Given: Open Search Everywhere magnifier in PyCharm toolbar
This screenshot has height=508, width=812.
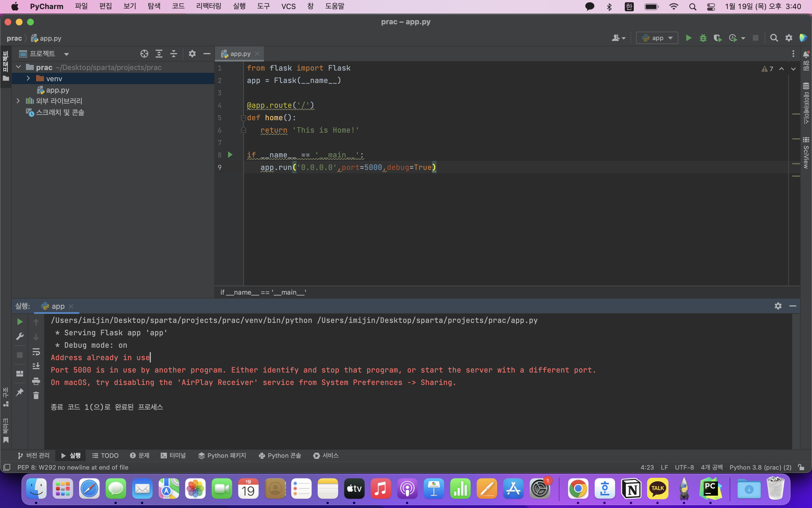Looking at the screenshot, I should coord(774,38).
